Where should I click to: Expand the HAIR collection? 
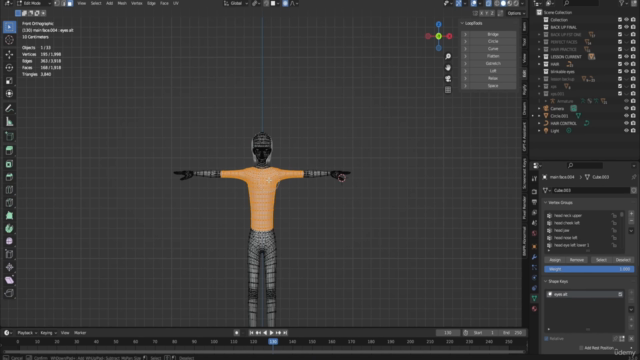539,64
